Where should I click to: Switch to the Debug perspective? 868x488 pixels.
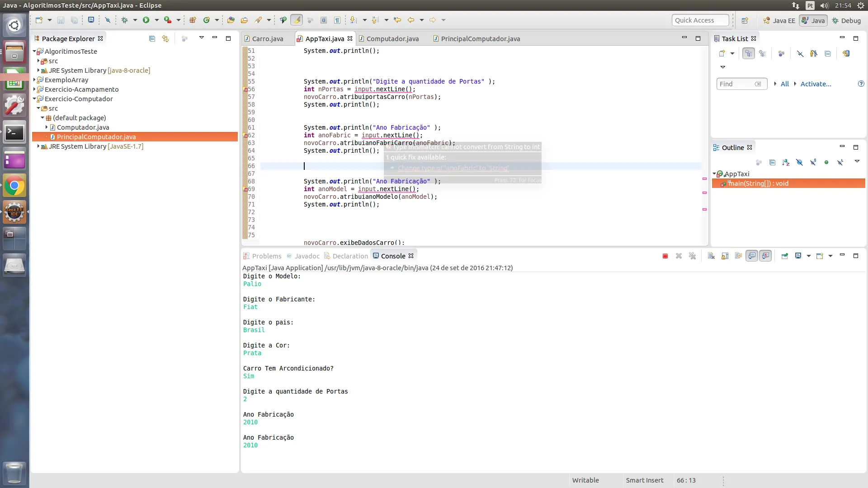pos(846,20)
